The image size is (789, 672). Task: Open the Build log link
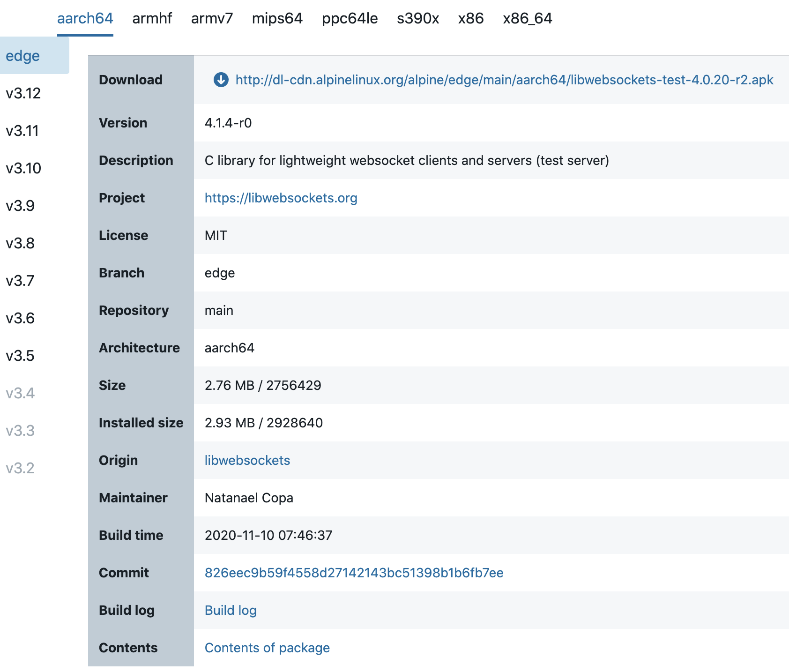tap(231, 610)
